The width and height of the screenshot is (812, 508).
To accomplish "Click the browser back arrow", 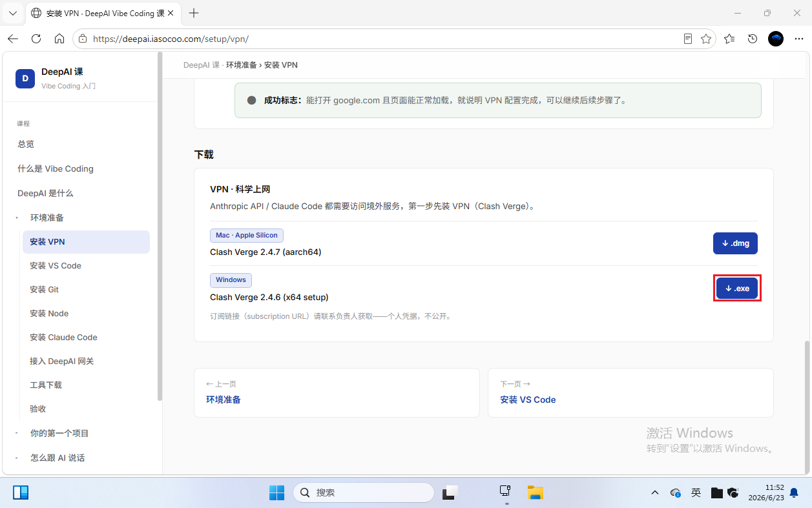I will (x=13, y=39).
